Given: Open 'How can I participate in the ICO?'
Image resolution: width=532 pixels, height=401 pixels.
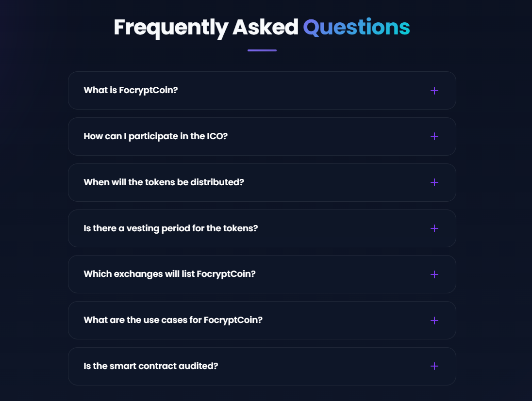Looking at the screenshot, I should click(155, 136).
